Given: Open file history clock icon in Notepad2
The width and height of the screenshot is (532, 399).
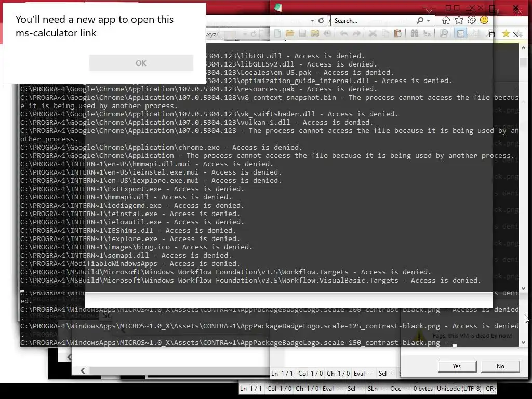Looking at the screenshot, I should pyautogui.click(x=327, y=34).
